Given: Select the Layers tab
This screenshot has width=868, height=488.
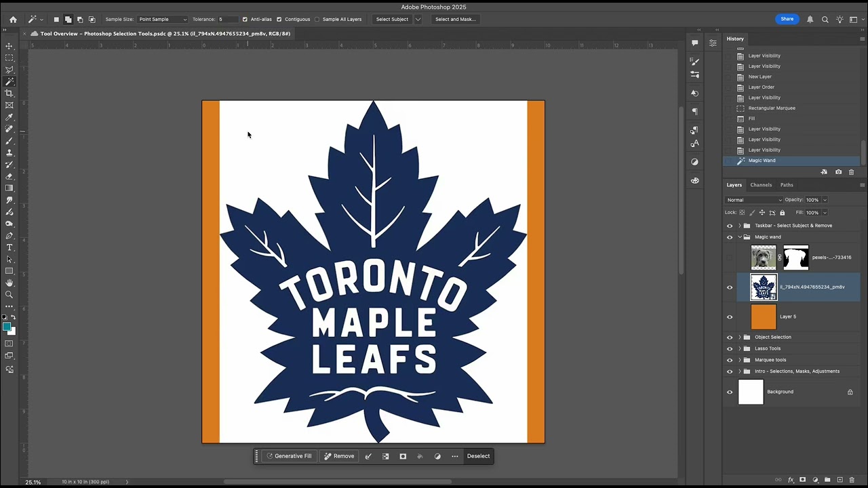Looking at the screenshot, I should coord(734,185).
